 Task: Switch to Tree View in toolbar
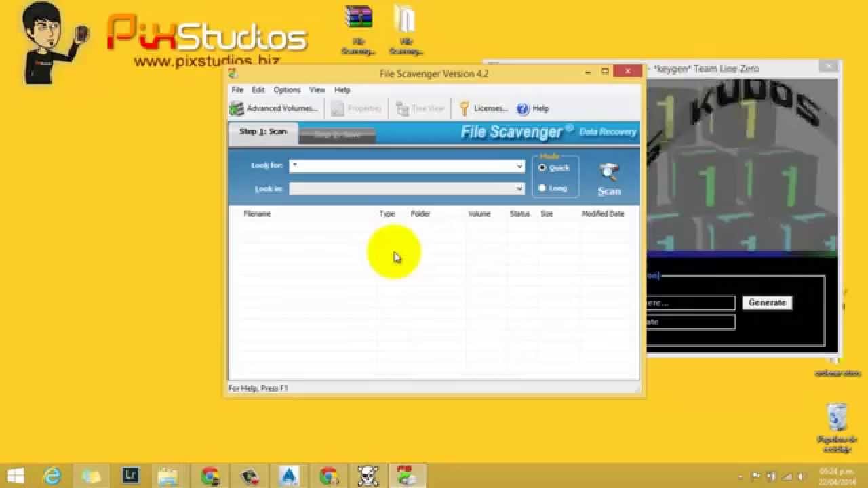point(420,108)
